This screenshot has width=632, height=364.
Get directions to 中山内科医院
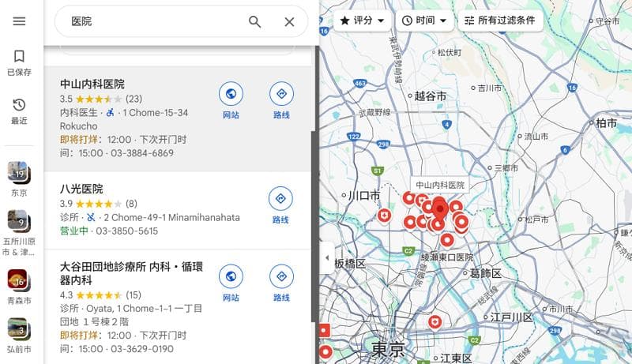coord(281,100)
